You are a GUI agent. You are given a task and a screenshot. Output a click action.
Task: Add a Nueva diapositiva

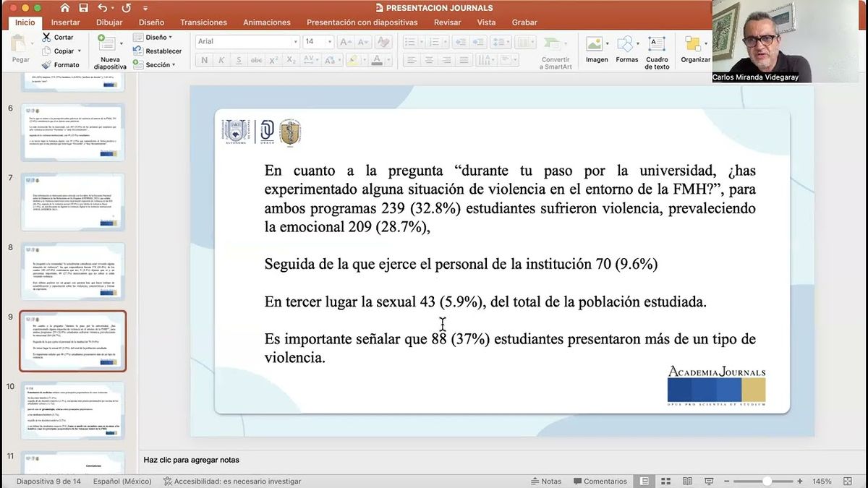[110, 52]
